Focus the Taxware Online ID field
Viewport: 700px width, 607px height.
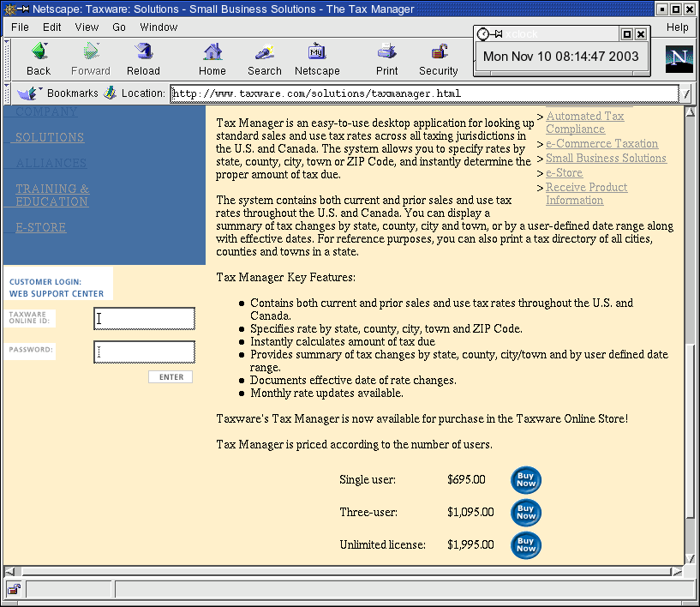(x=144, y=318)
